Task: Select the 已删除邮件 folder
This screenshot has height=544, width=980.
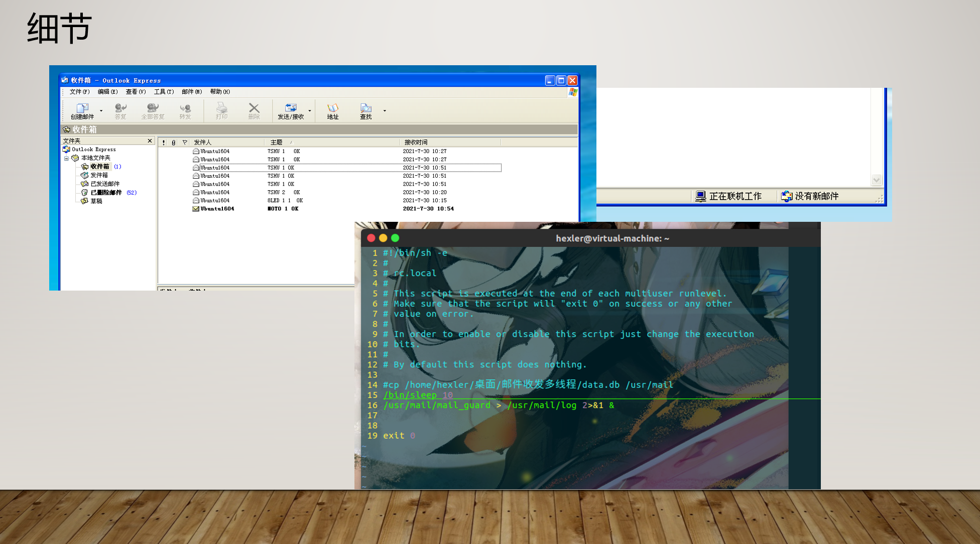Action: click(106, 193)
